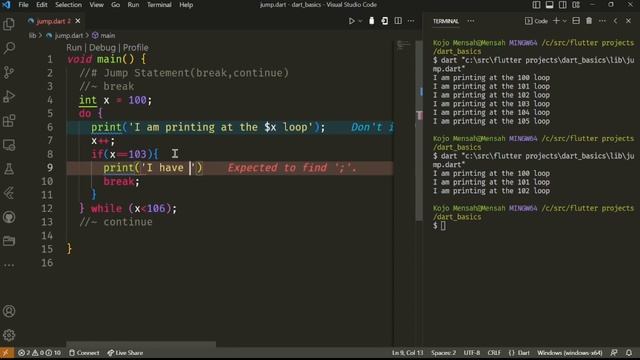Click the Ln 9, Col 13 cursor position
The image size is (640, 360).
coord(407,353)
